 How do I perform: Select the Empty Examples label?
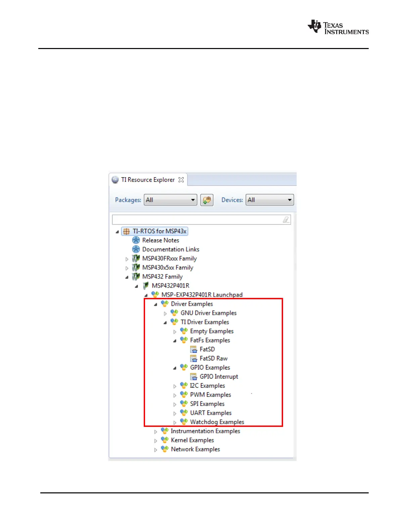click(x=212, y=331)
